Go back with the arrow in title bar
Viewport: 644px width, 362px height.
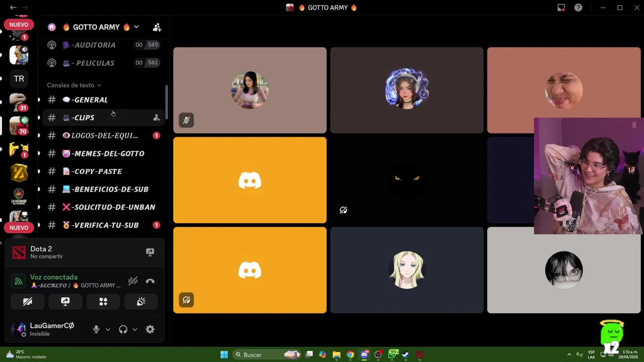click(x=13, y=8)
